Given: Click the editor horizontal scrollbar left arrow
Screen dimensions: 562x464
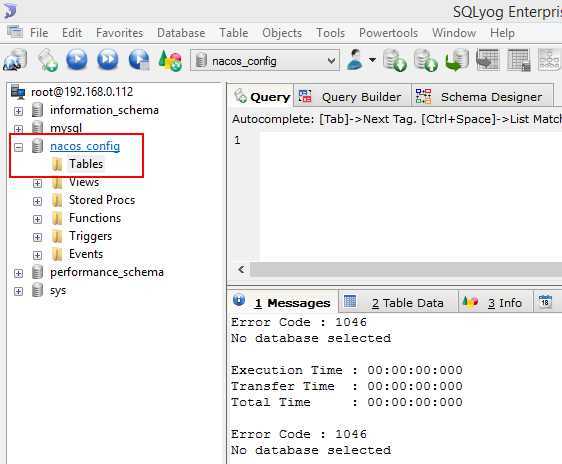Looking at the screenshot, I should [241, 269].
